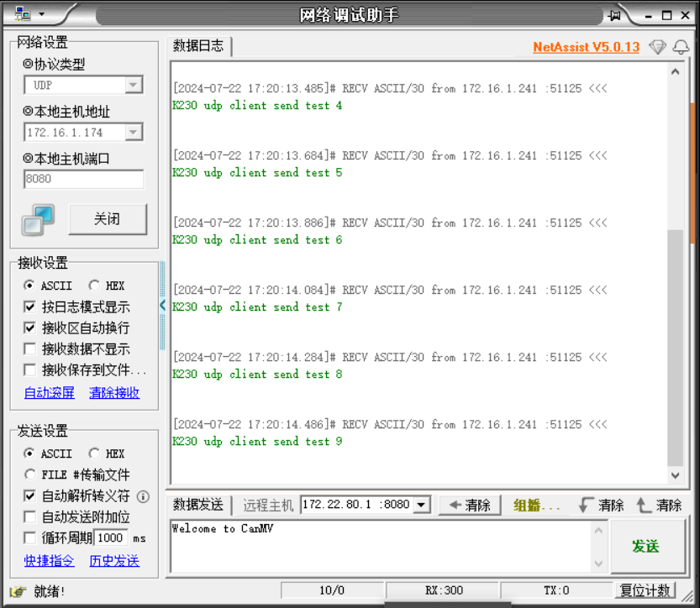Image resolution: width=700 pixels, height=608 pixels.
Task: Click the notification bell icon
Action: click(x=680, y=47)
